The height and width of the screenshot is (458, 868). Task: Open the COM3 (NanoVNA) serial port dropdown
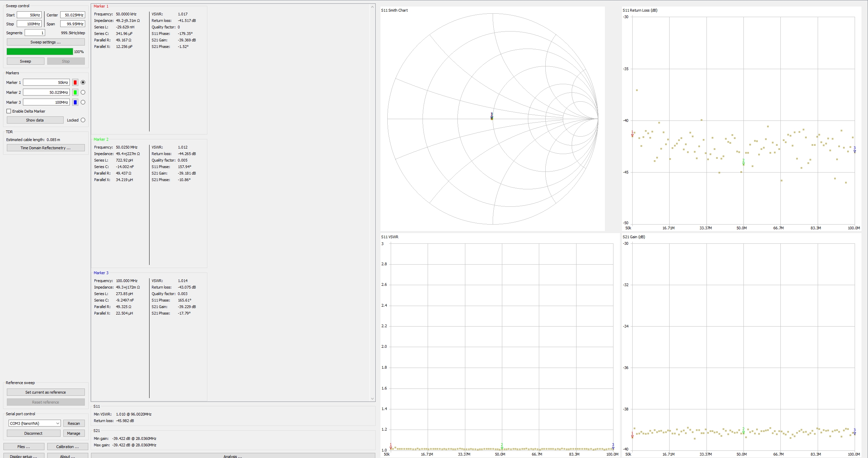tap(35, 423)
